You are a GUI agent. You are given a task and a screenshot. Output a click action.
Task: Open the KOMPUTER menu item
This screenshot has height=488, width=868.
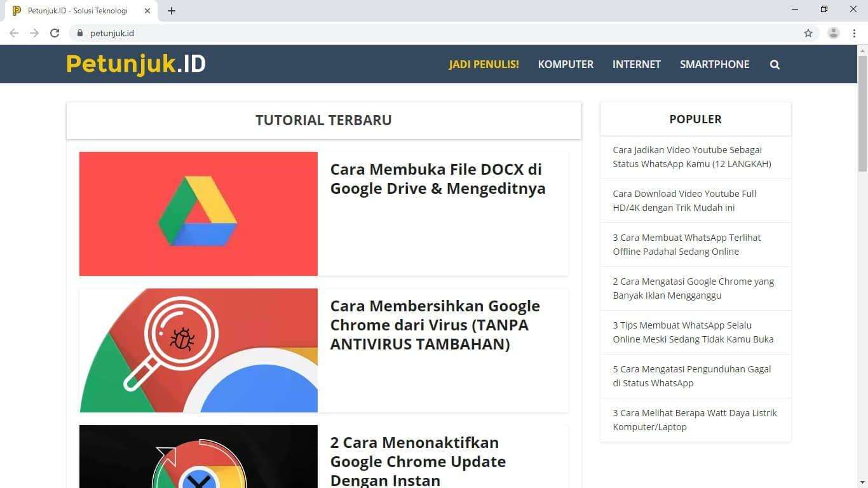566,64
